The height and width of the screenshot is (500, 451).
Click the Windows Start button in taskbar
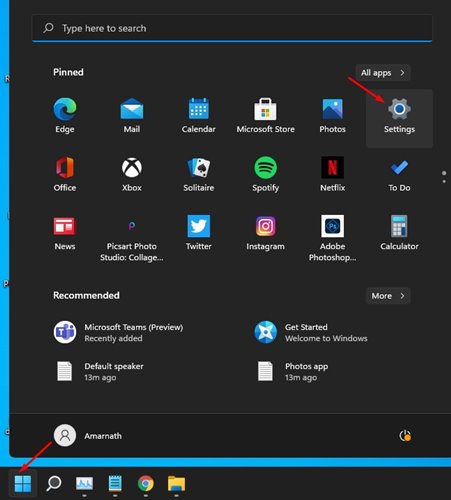point(23,484)
